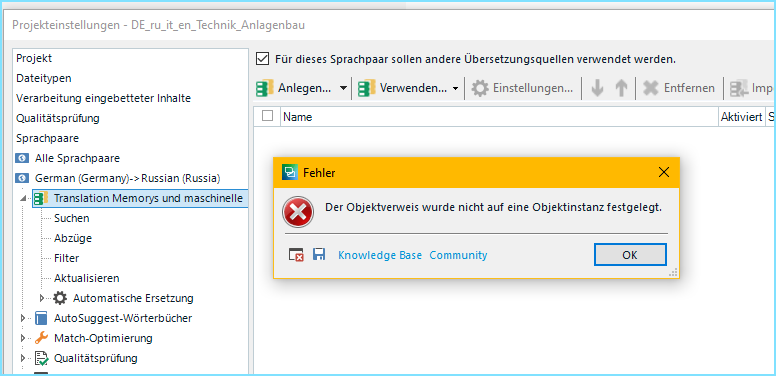Expand the Automatische Ersetzung node

pos(42,298)
